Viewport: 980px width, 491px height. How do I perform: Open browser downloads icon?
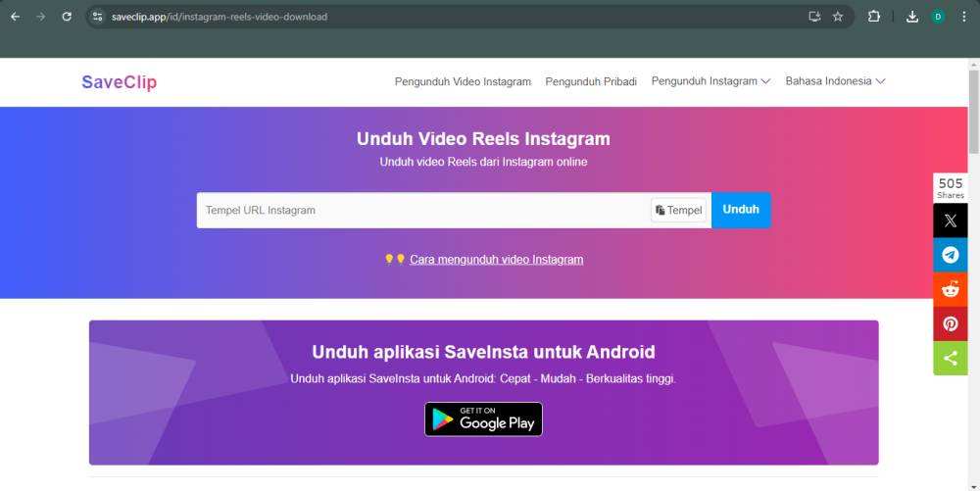912,17
